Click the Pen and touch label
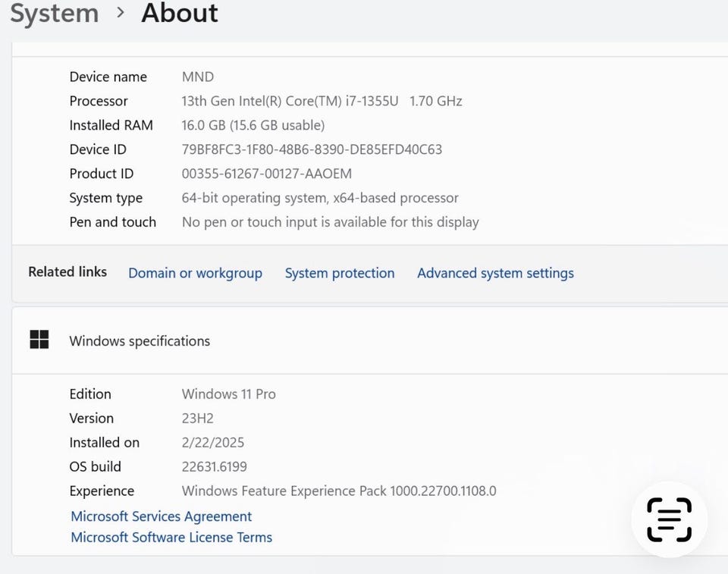This screenshot has width=728, height=574. point(112,222)
